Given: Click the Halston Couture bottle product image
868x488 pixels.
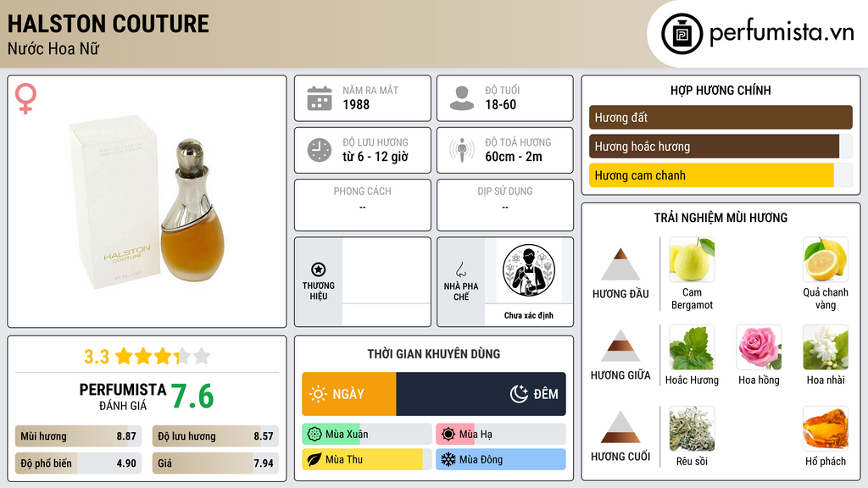Looking at the screenshot, I should [x=147, y=202].
